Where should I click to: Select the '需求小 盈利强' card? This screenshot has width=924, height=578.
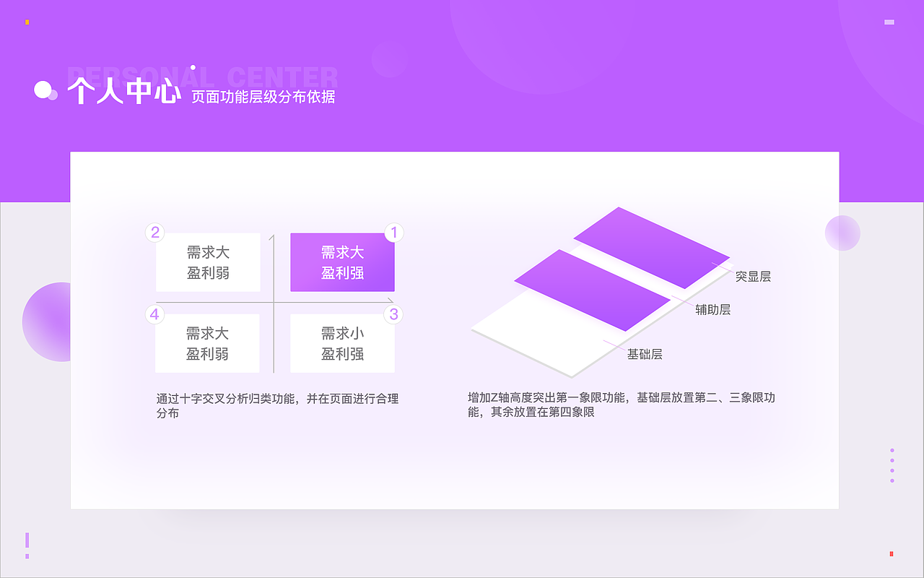coord(342,343)
